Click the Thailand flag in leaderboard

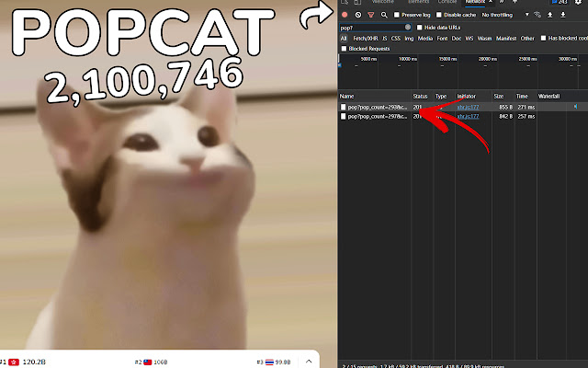(x=269, y=362)
